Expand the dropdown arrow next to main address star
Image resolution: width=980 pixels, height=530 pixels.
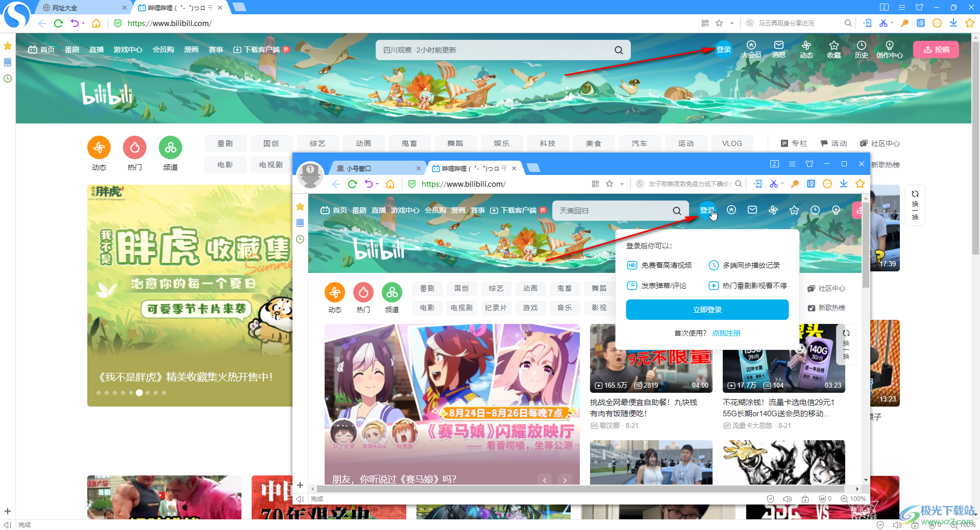coord(731,23)
